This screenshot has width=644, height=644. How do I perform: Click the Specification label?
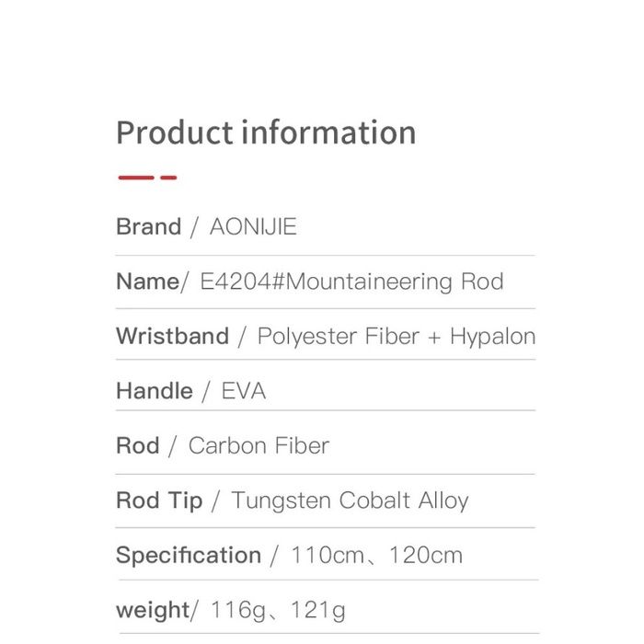(x=189, y=556)
